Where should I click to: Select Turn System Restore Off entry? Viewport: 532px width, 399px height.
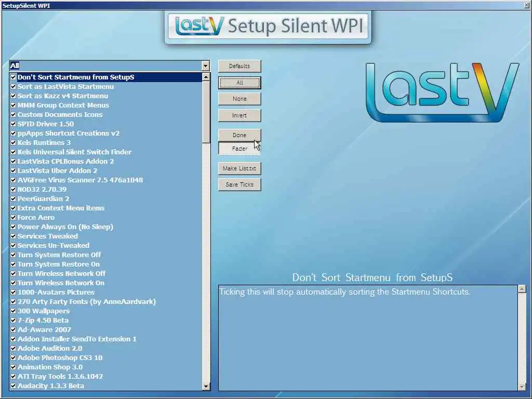point(59,255)
